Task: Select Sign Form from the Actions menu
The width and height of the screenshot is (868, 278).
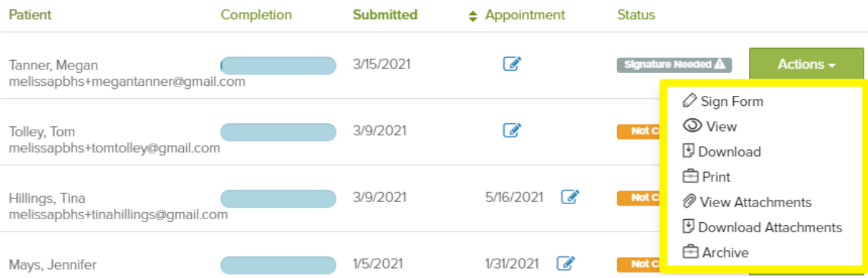Action: [x=731, y=101]
